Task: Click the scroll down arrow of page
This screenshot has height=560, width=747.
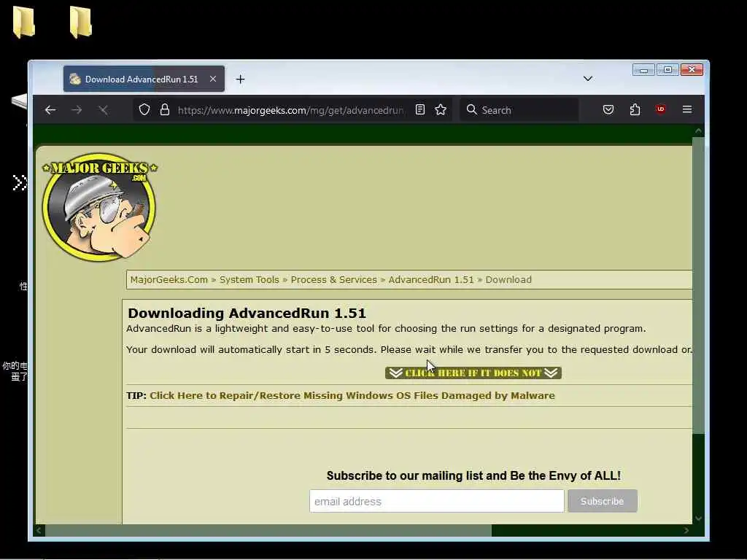Action: 698,518
